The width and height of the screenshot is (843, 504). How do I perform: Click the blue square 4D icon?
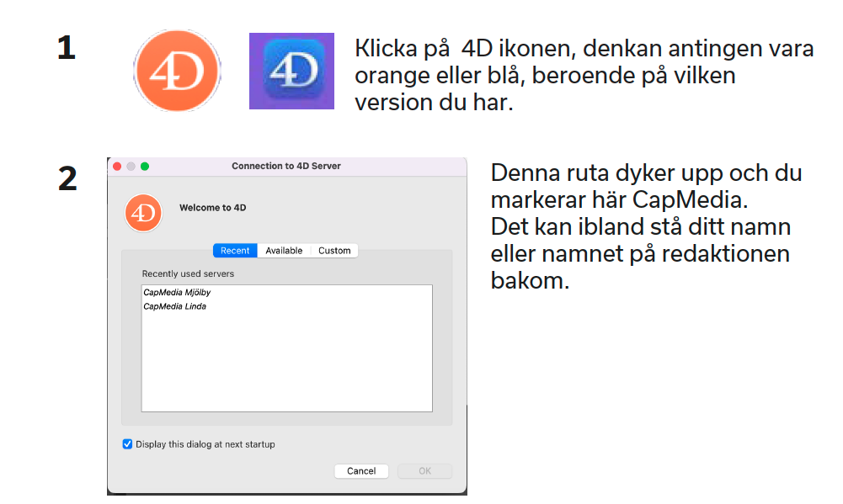pos(291,71)
